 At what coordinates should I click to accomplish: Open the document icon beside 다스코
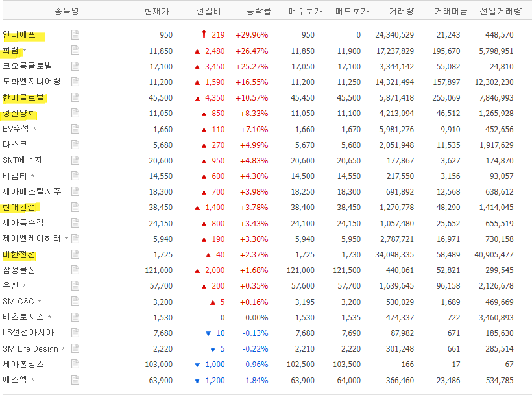click(x=75, y=145)
